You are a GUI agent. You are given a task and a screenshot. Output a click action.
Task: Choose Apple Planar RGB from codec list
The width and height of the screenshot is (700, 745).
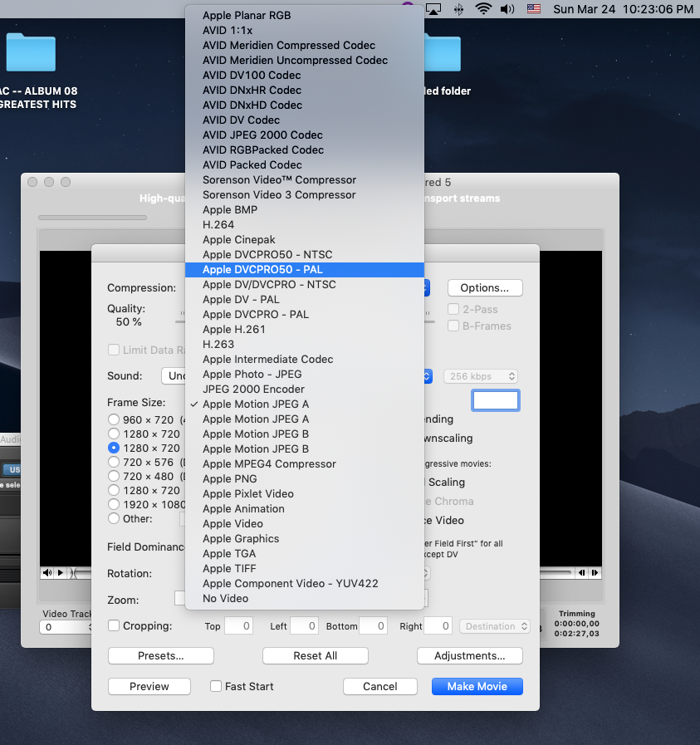click(x=305, y=15)
